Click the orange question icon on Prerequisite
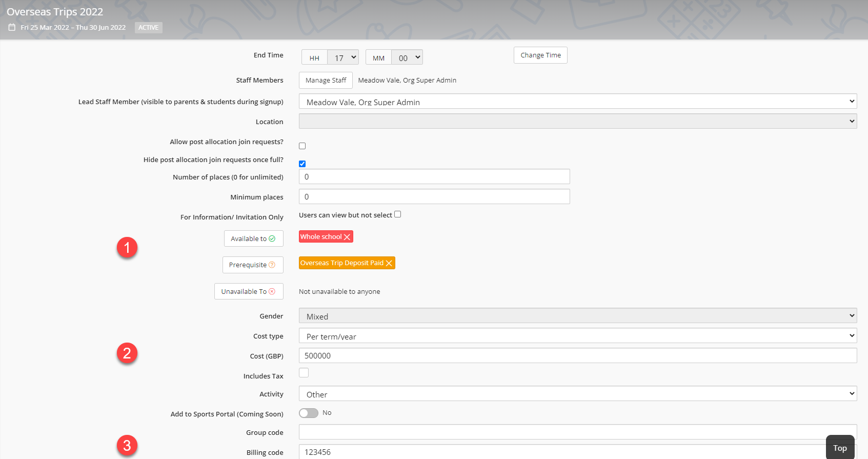The width and height of the screenshot is (868, 459). (x=272, y=265)
